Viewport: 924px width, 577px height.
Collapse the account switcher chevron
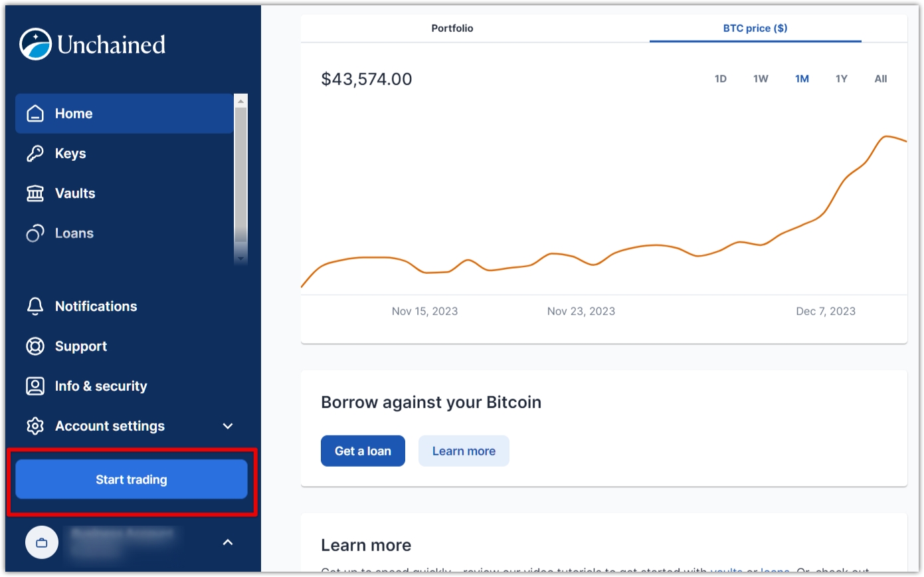point(227,542)
